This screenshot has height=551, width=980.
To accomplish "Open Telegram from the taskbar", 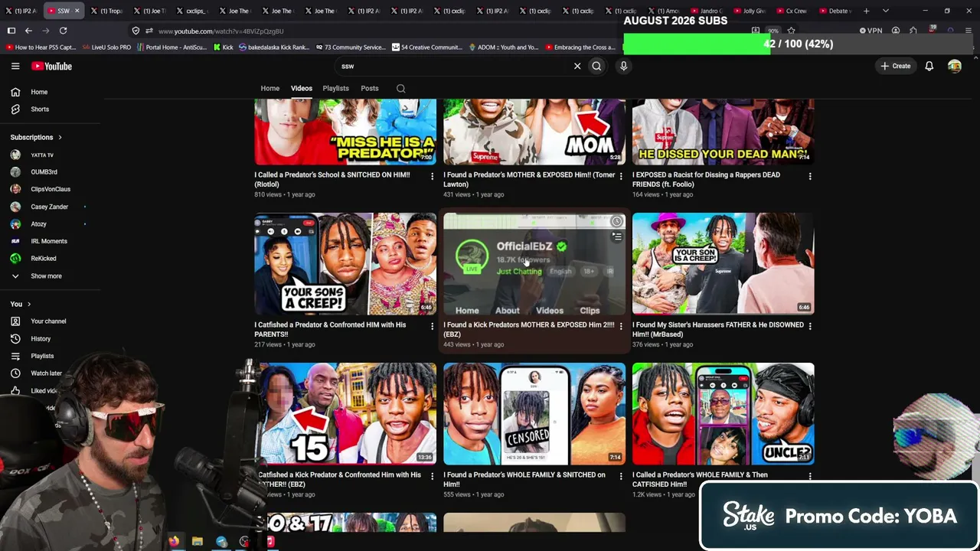I will point(221,542).
